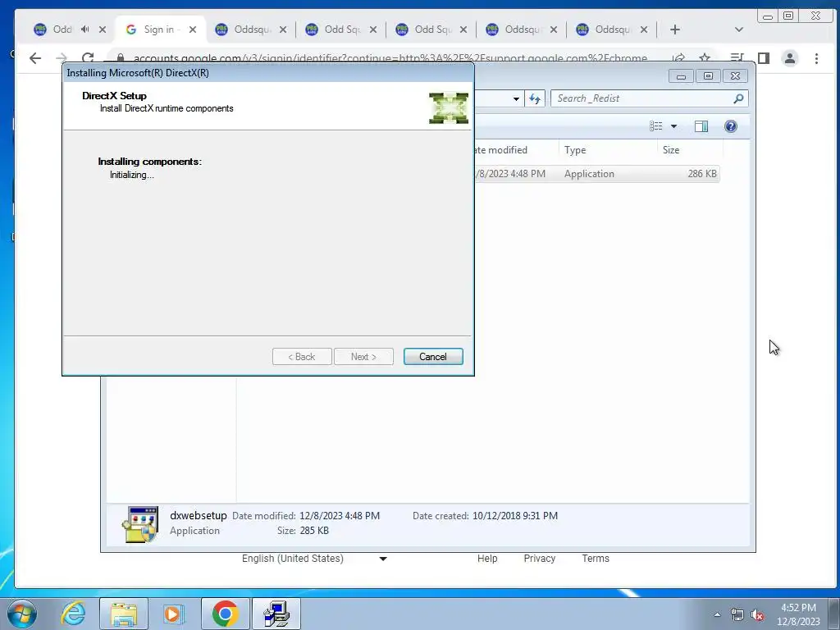
Task: Cancel the DirectX Setup installation
Action: 433,357
